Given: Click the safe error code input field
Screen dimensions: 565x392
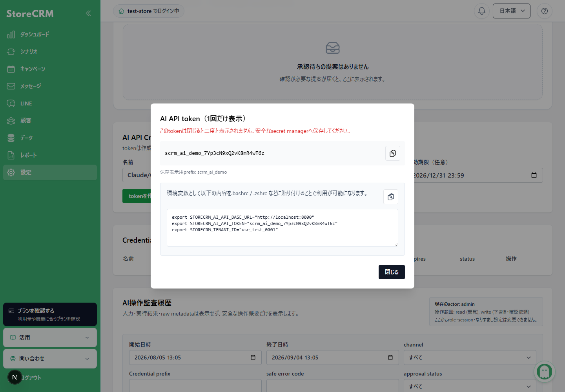Looking at the screenshot, I should click(x=333, y=386).
